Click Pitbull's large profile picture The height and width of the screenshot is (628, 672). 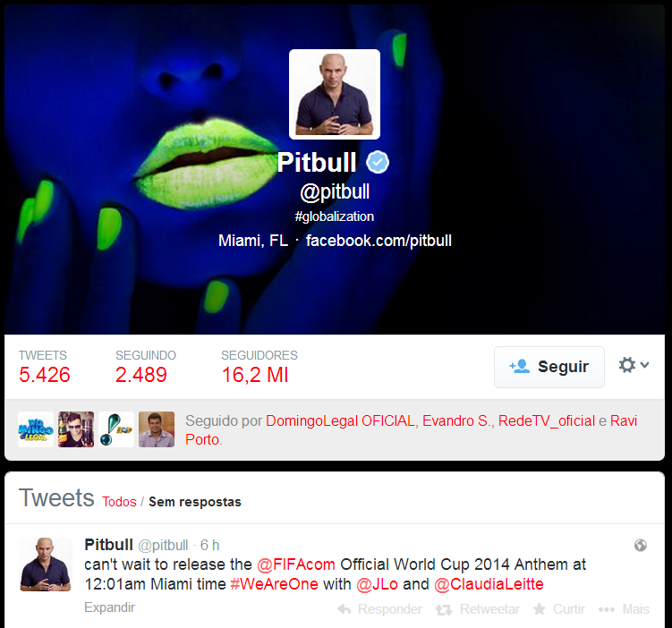pyautogui.click(x=335, y=94)
